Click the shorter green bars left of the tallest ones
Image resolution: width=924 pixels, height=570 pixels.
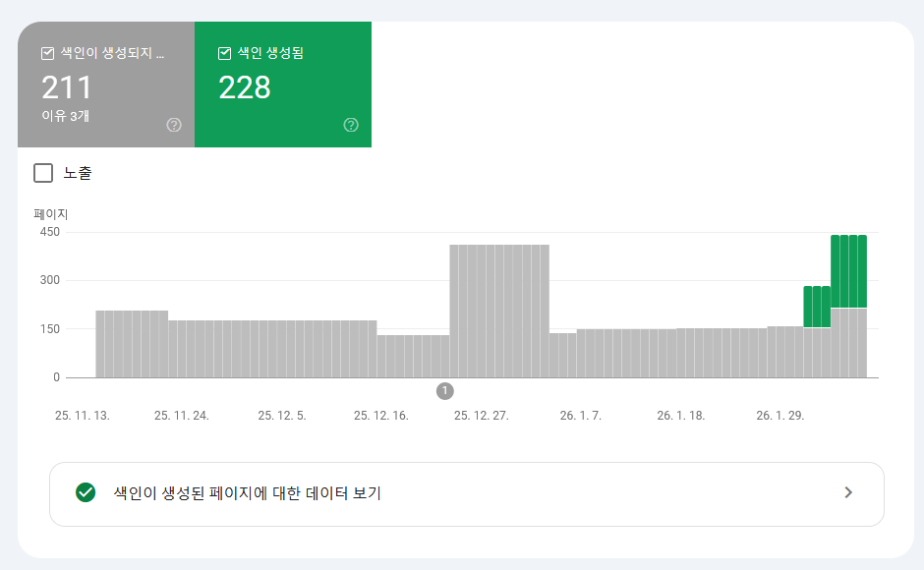pos(817,307)
